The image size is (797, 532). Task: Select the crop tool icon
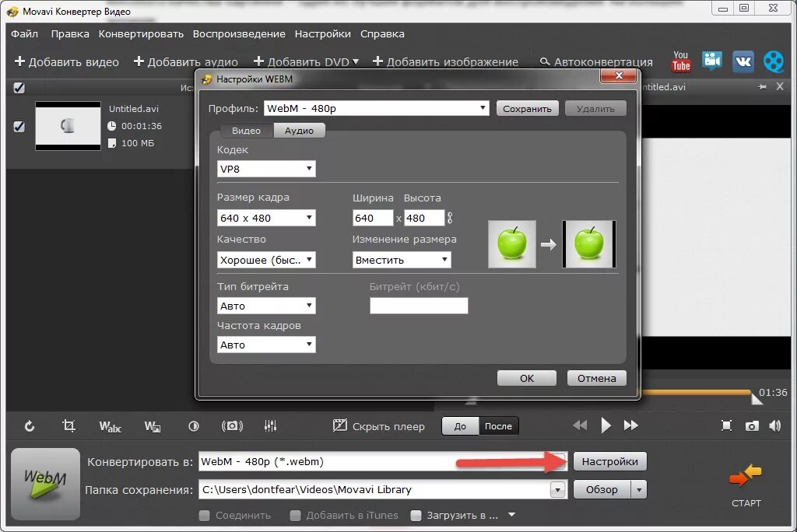68,425
